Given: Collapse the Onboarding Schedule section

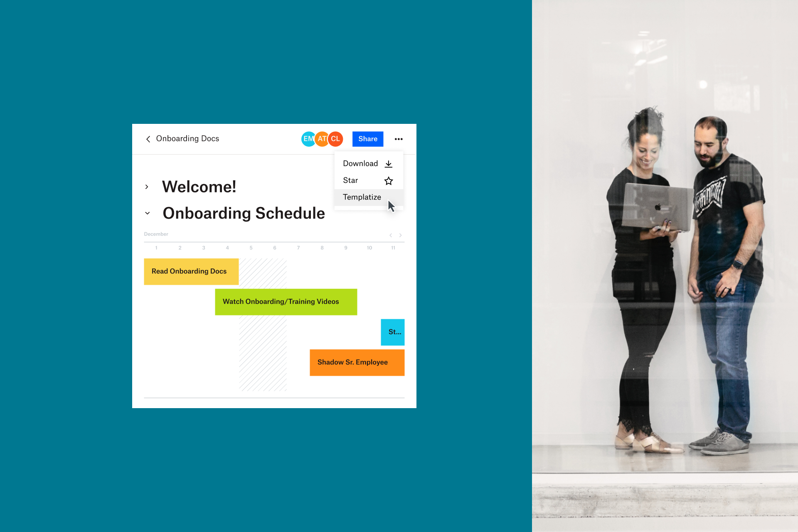Looking at the screenshot, I should pyautogui.click(x=147, y=212).
